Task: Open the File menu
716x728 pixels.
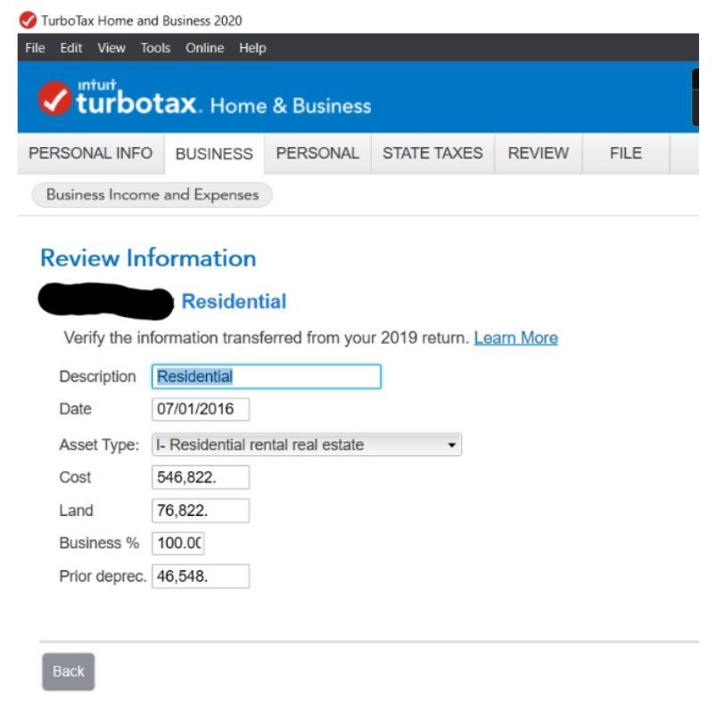Action: 35,48
